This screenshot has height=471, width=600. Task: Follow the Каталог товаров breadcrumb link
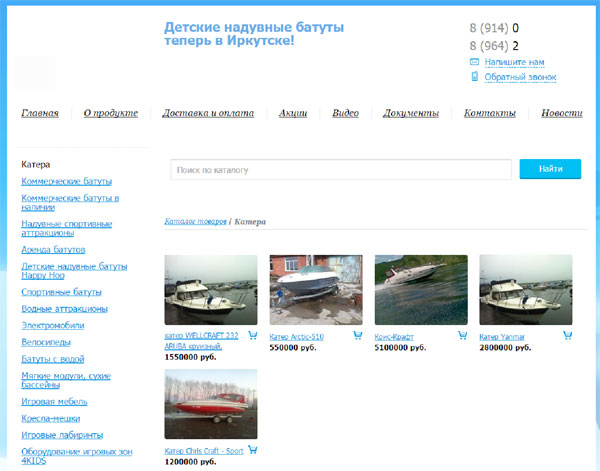(x=195, y=220)
